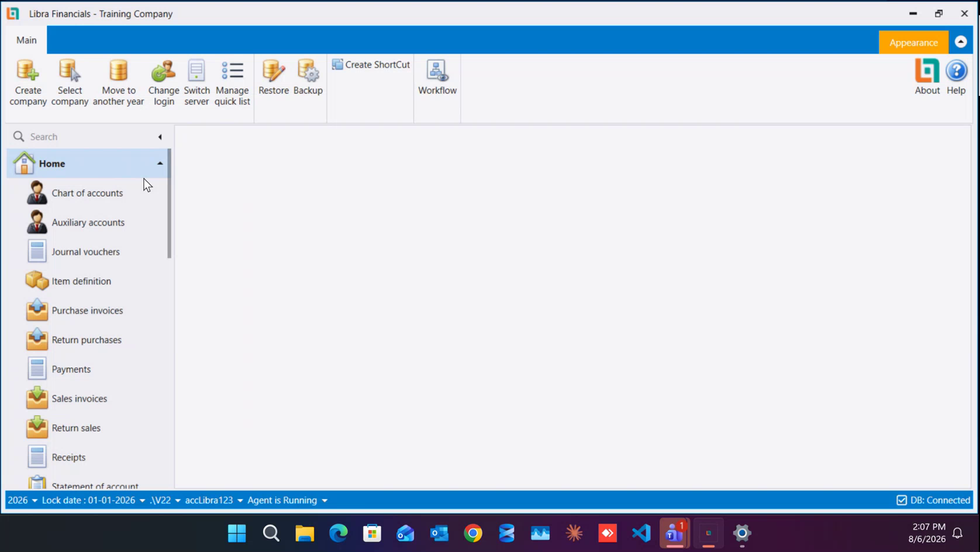Collapse the sidebar navigation panel
This screenshot has width=980, height=552.
click(x=160, y=137)
